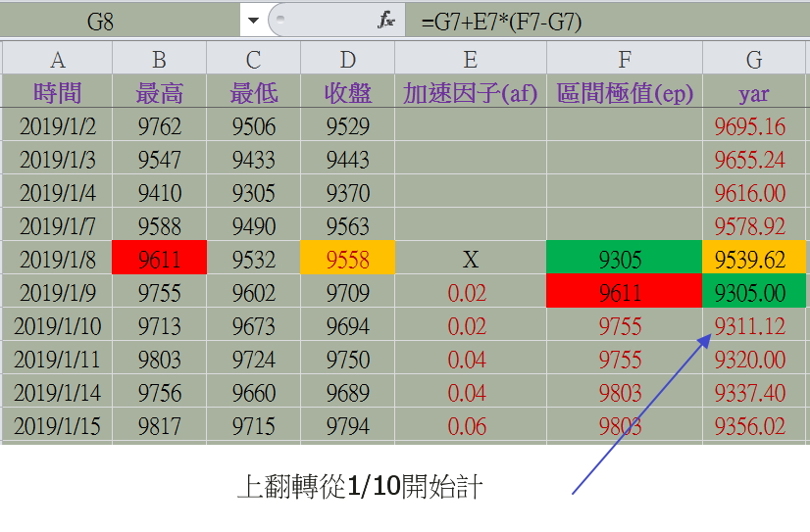The height and width of the screenshot is (532, 810).
Task: Select date cell 2019/1/10
Action: coord(57,325)
